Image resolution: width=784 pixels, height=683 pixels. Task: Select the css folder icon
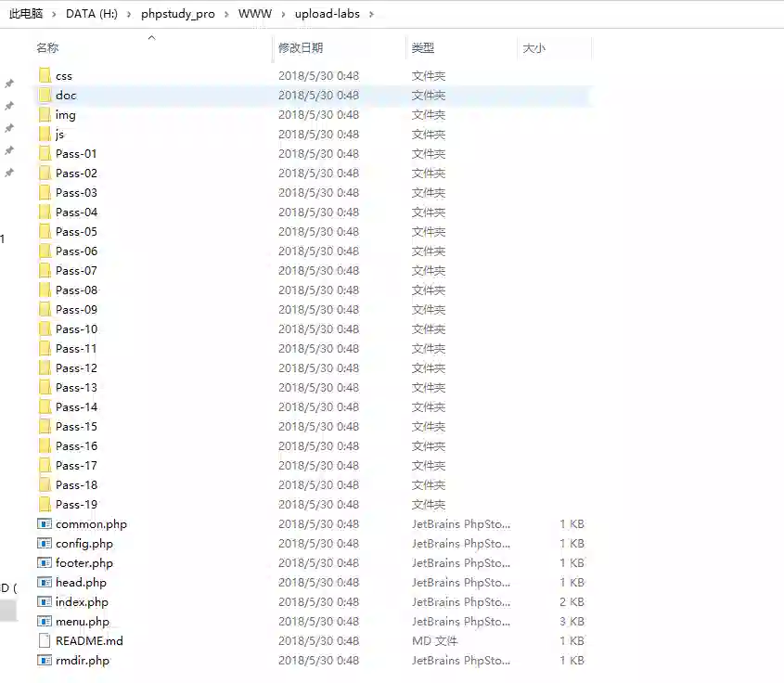45,75
